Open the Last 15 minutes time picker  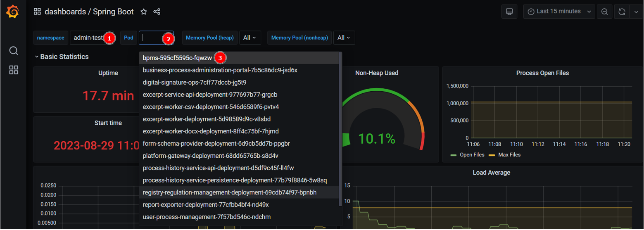click(x=559, y=12)
